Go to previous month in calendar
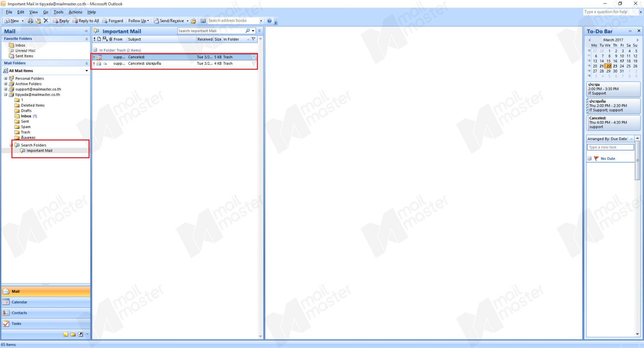This screenshot has height=348, width=644. 590,40
